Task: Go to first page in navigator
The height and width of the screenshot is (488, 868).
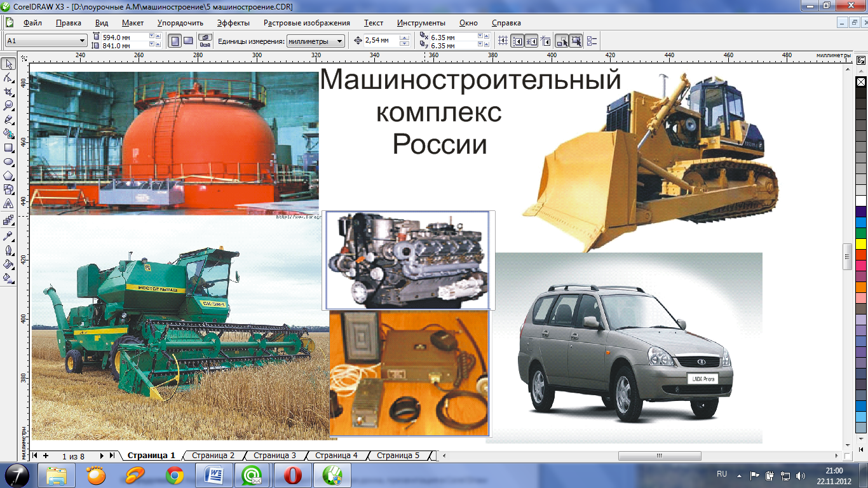Action: tap(35, 456)
